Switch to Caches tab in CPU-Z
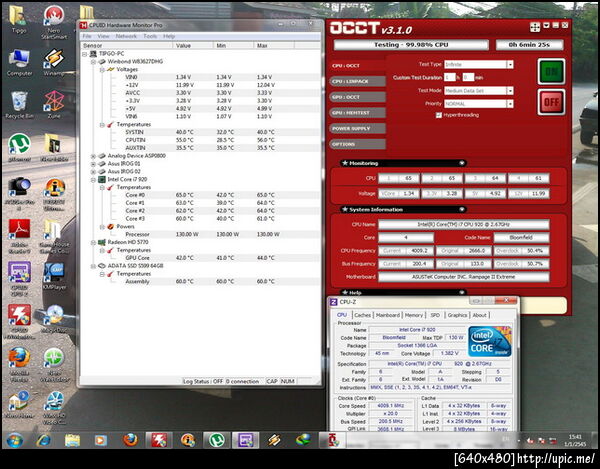 pos(362,315)
